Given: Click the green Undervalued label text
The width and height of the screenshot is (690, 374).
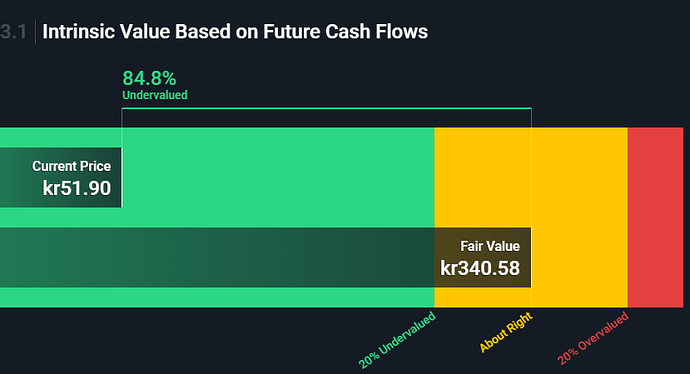Looking at the screenshot, I should click(155, 95).
